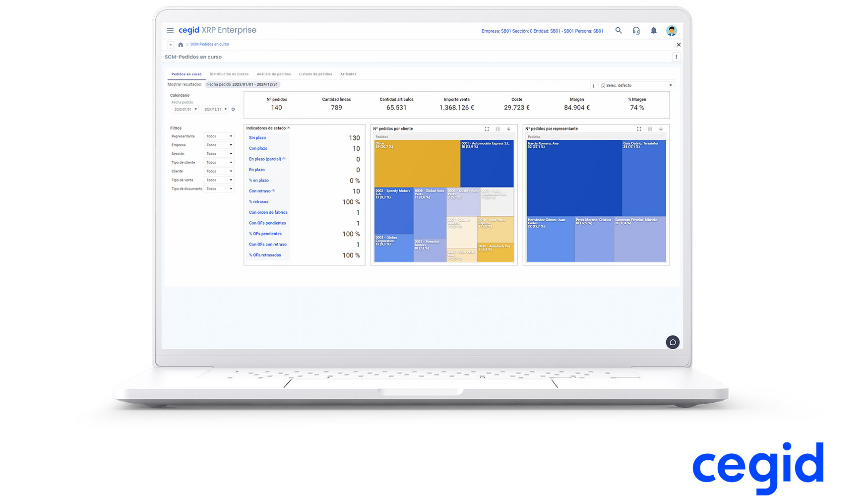Image resolution: width=868 pixels, height=496 pixels.
Task: Expand the Tipo de venta filter dropdown
Action: pos(219,180)
